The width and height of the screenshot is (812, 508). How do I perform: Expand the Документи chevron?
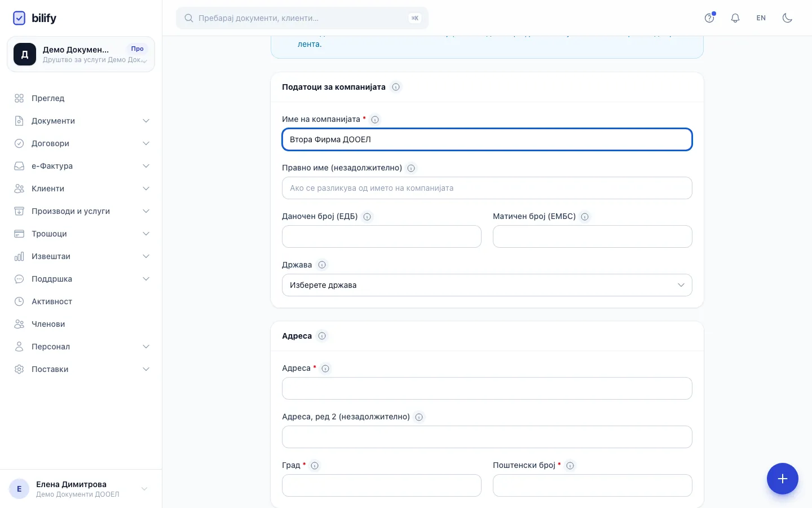[x=146, y=121]
